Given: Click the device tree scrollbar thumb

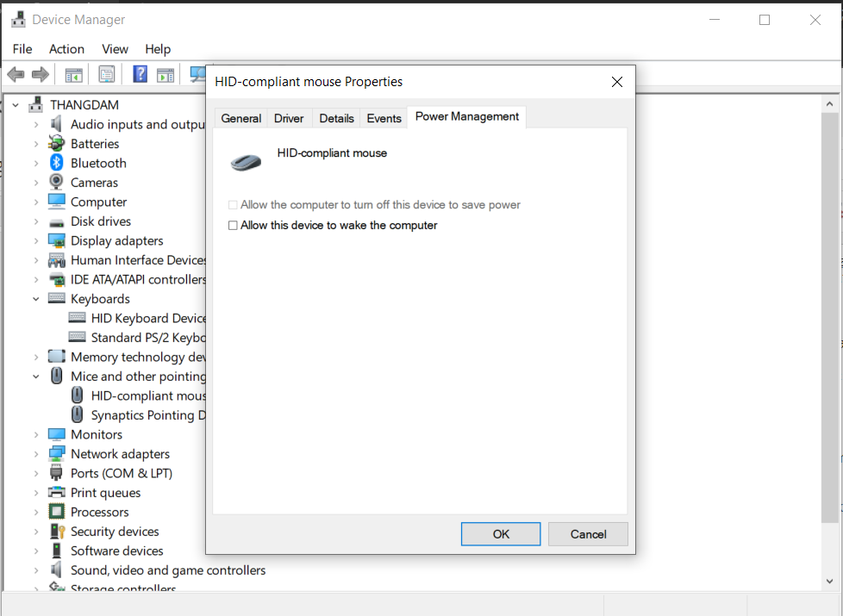Looking at the screenshot, I should (829, 317).
